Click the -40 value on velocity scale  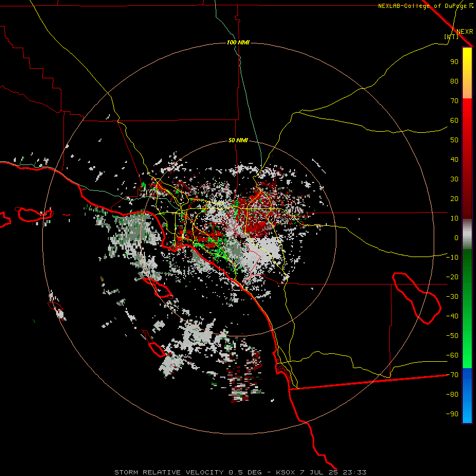coord(452,316)
